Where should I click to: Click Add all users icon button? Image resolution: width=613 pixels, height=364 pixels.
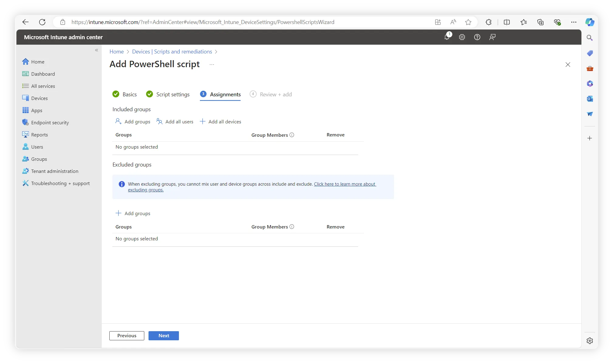tap(159, 122)
